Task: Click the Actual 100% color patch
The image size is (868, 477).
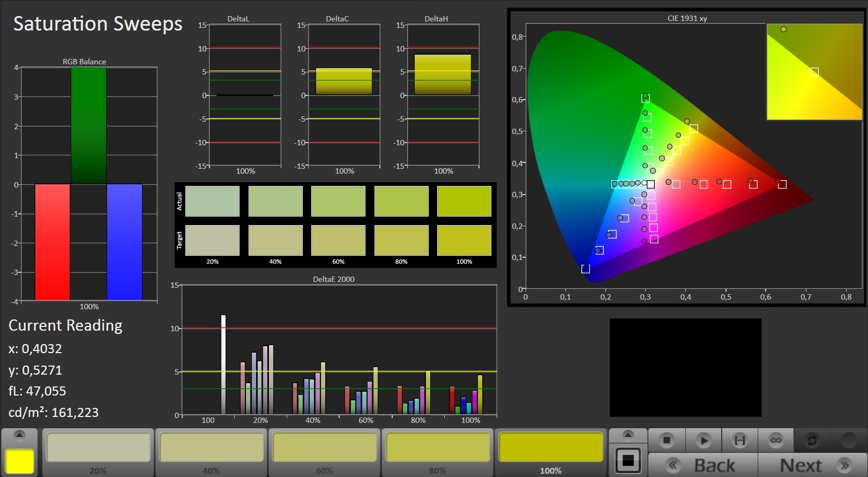Action: tap(464, 201)
